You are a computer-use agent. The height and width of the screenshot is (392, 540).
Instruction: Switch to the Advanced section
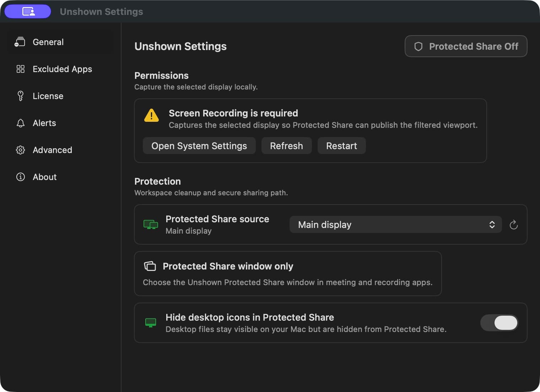(x=61, y=150)
